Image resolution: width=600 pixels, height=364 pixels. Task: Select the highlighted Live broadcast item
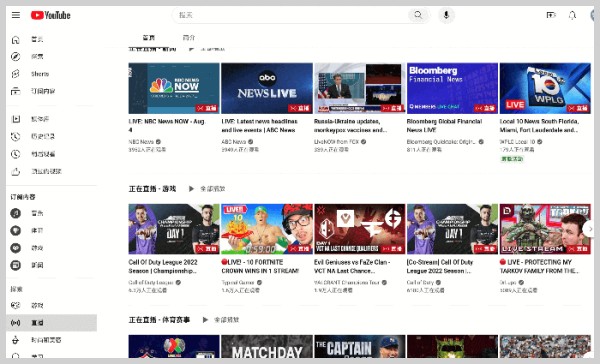[51, 323]
